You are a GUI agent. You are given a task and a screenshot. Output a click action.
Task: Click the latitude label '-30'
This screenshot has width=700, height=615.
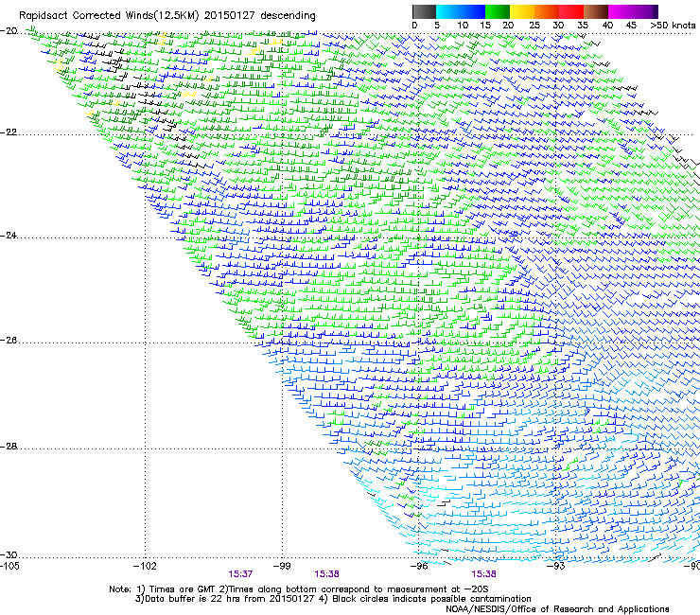pos(9,555)
